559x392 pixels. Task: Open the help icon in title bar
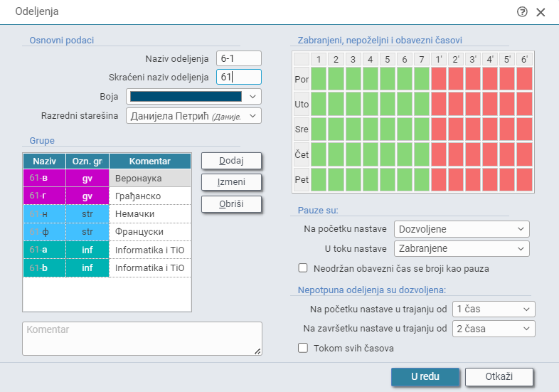522,12
